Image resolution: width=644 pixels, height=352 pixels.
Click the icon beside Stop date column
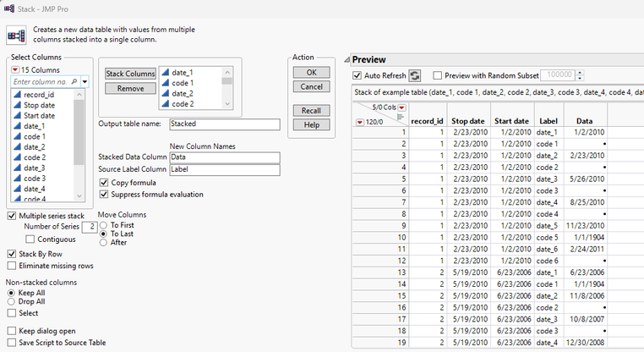[17, 105]
